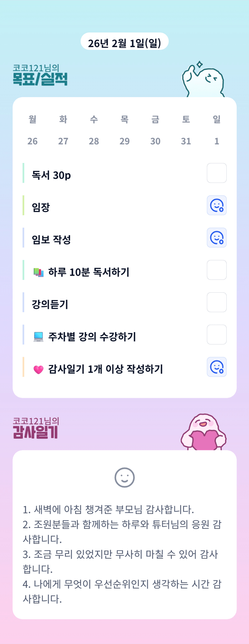Open the 26년 2월 1일(일) date selector
This screenshot has height=644, width=249.
[124, 42]
